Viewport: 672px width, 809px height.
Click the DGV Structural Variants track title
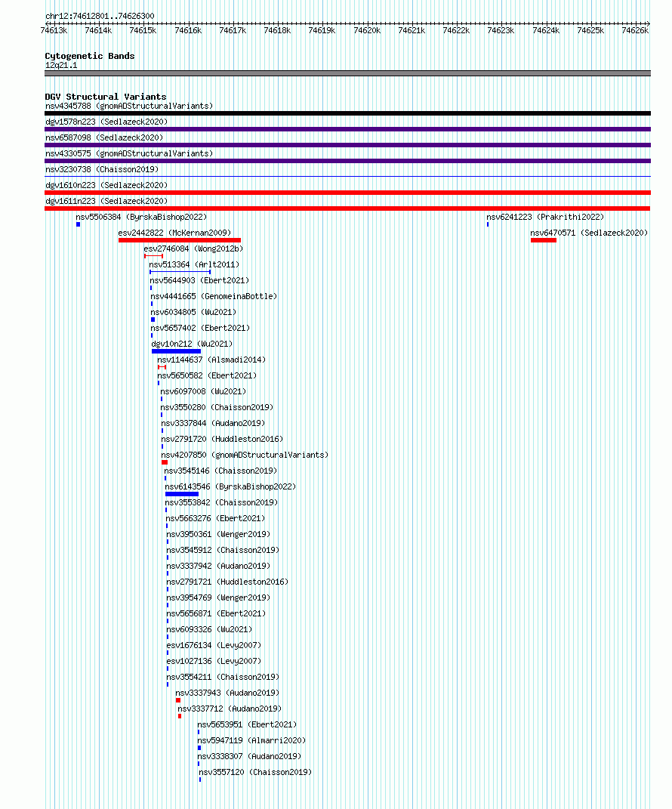point(106,97)
